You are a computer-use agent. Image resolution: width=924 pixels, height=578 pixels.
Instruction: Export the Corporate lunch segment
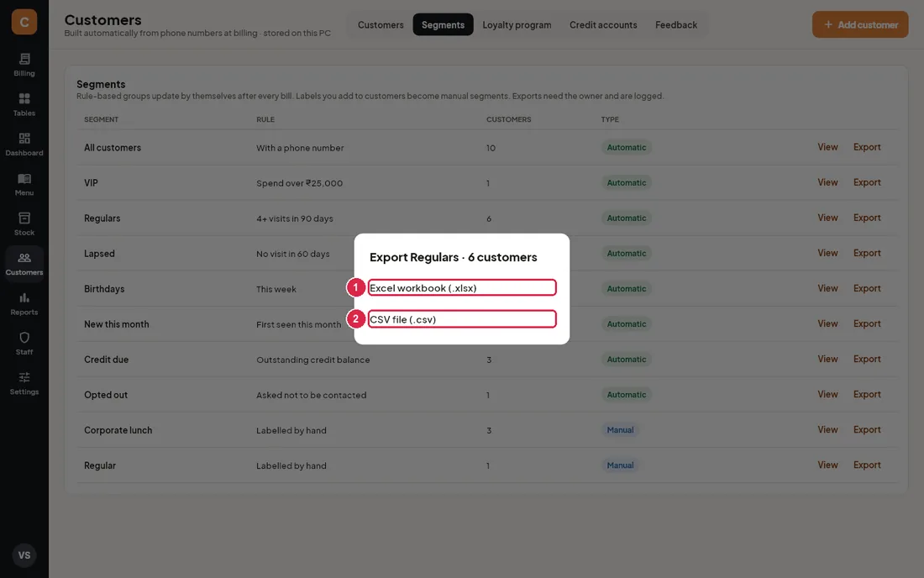tap(867, 430)
